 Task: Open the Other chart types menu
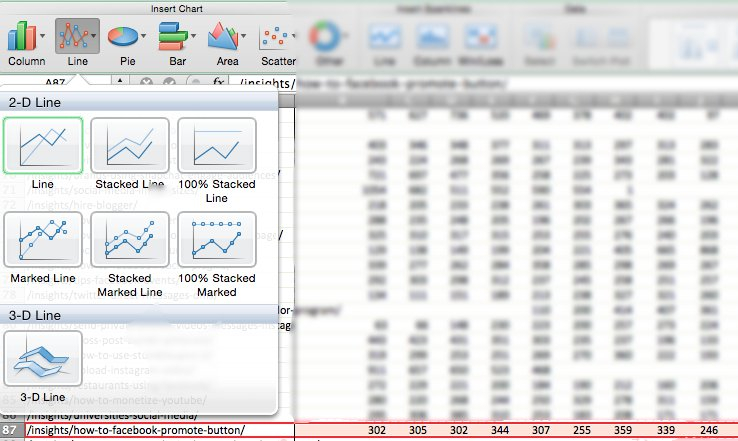[x=324, y=43]
